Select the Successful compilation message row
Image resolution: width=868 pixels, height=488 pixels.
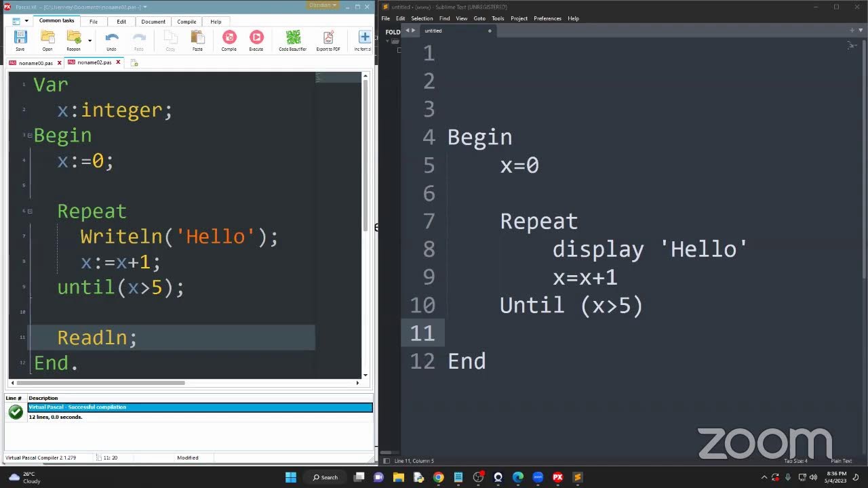click(x=200, y=407)
